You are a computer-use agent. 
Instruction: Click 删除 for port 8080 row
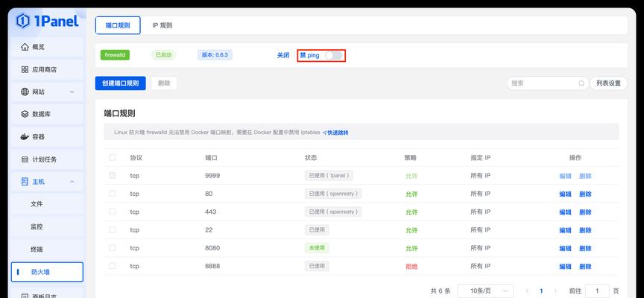[x=585, y=248]
